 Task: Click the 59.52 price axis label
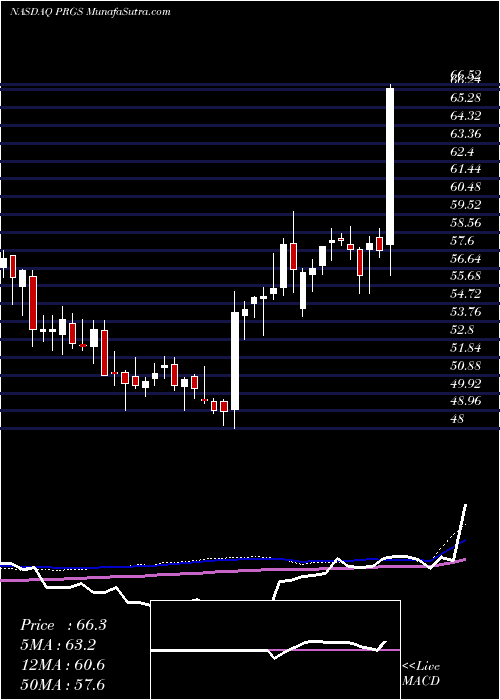pos(466,205)
